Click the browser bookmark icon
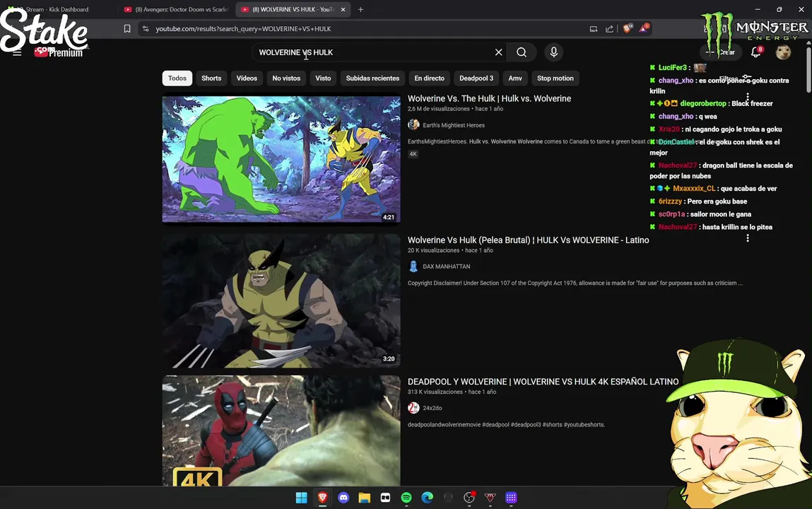 (127, 29)
